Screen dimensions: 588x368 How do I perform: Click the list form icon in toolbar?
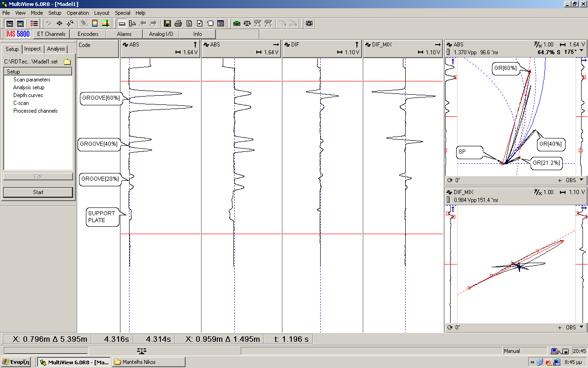(x=220, y=23)
